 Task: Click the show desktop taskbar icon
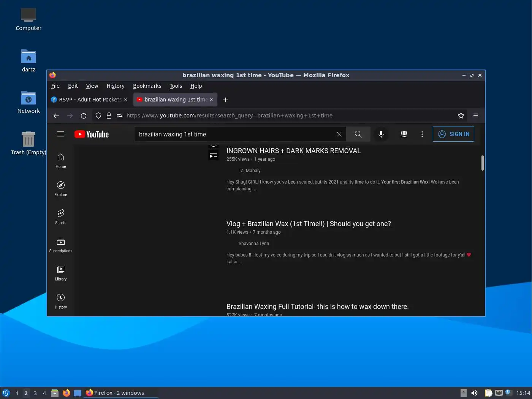[78, 393]
